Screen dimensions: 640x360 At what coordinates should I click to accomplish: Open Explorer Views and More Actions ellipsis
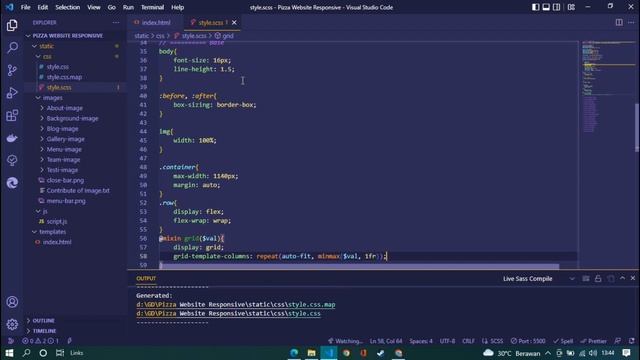116,22
